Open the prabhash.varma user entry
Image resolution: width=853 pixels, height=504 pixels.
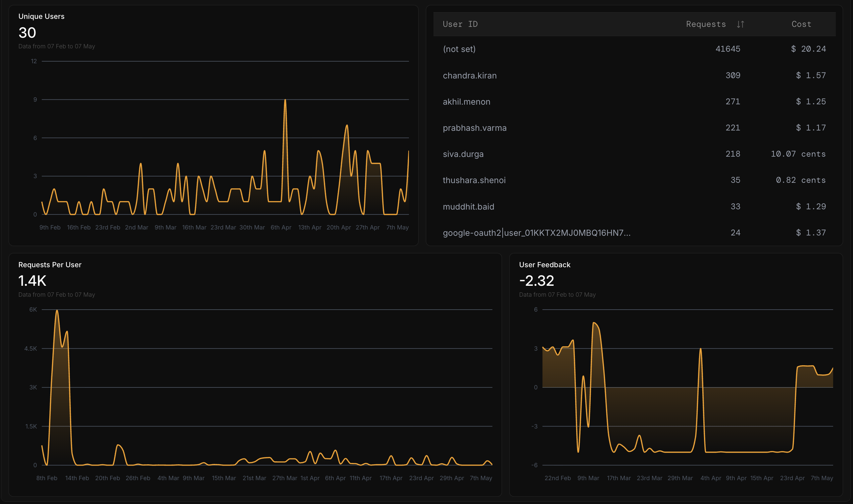click(x=634, y=128)
